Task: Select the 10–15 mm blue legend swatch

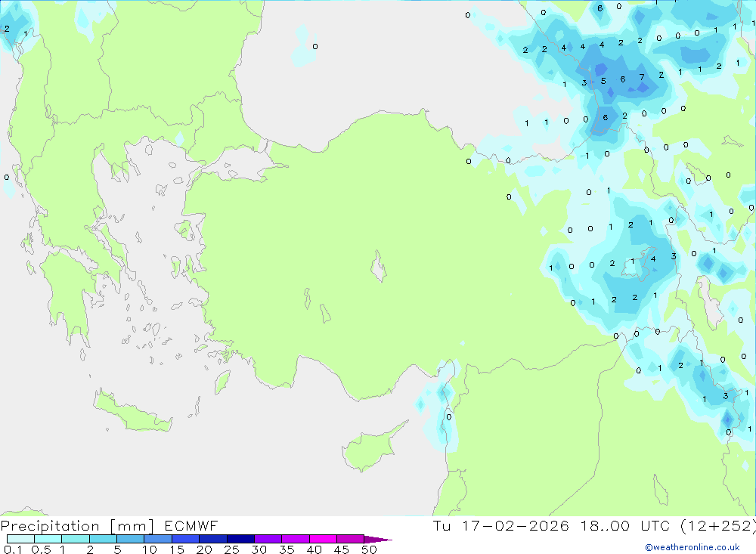Action: [x=158, y=539]
